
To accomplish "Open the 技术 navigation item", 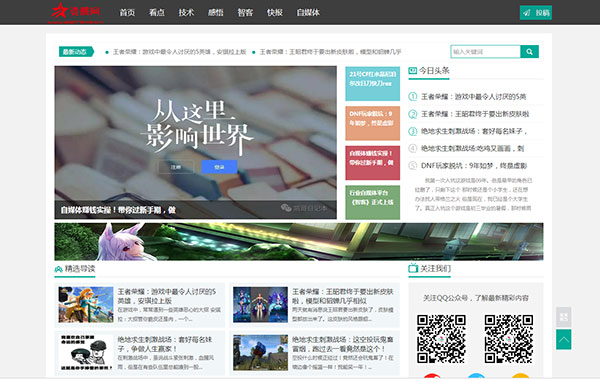I will tap(186, 13).
